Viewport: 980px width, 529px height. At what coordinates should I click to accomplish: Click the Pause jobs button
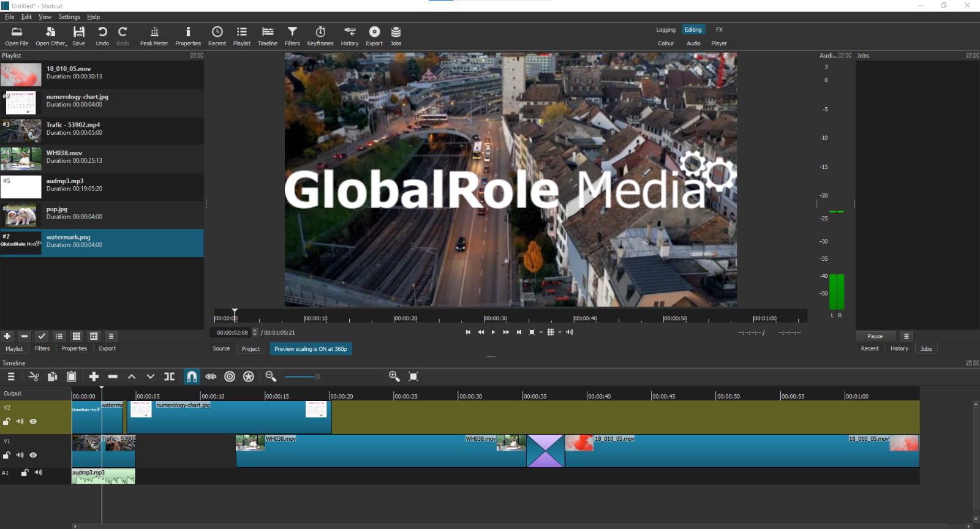875,336
